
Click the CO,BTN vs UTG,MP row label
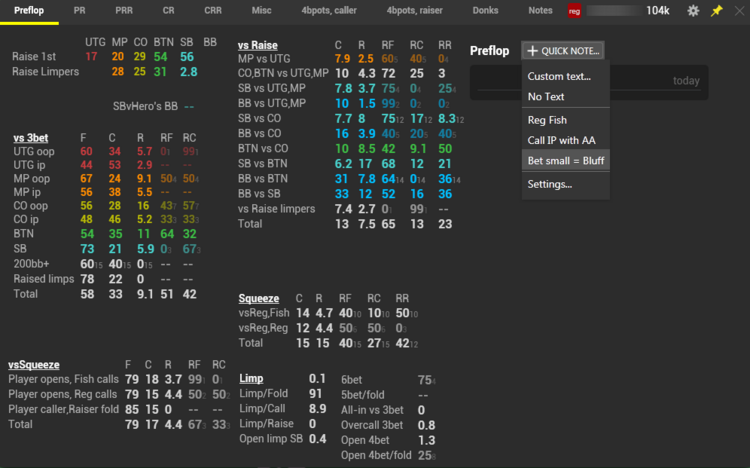coord(283,74)
